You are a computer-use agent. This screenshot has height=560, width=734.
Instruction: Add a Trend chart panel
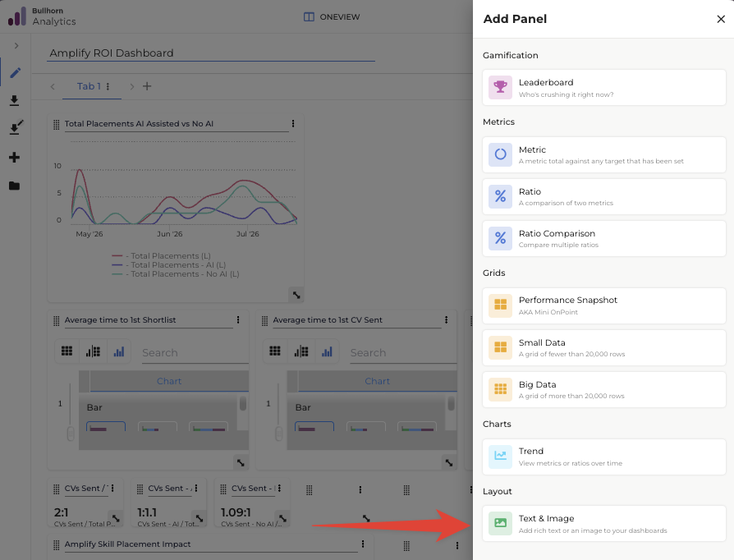603,457
